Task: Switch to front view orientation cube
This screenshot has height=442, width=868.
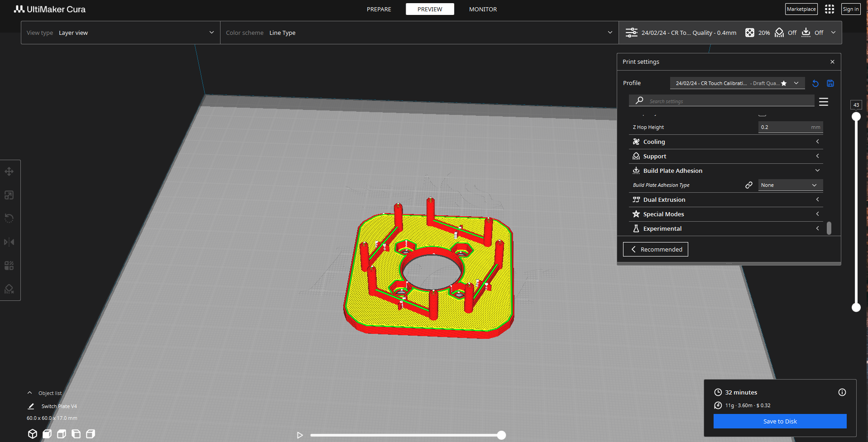Action: (47, 434)
